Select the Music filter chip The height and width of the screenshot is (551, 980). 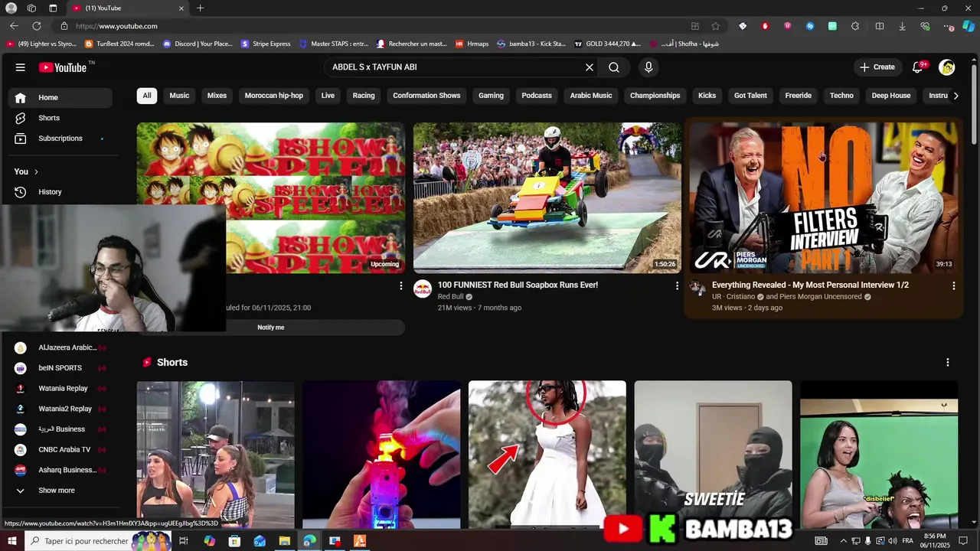[179, 96]
